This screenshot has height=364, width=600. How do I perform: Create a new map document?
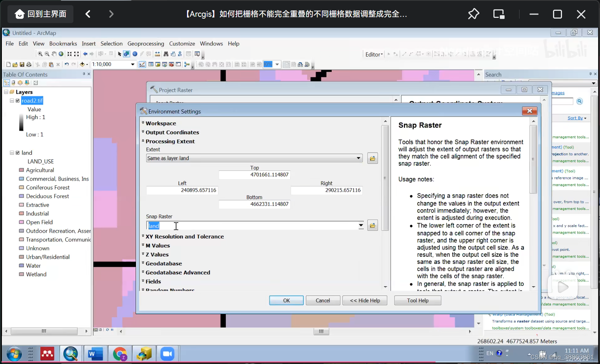(x=9, y=64)
